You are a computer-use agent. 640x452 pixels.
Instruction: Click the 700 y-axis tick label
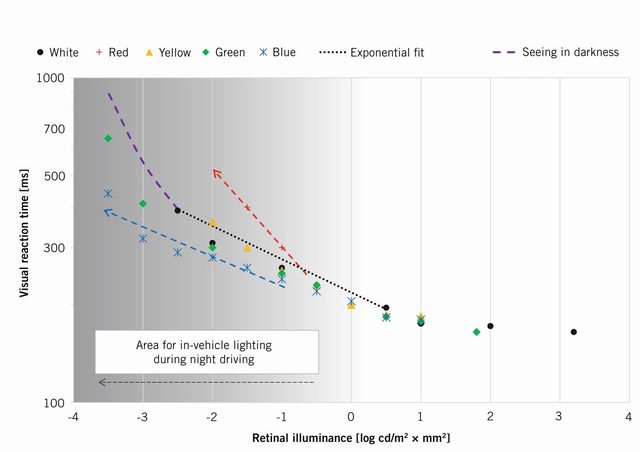[56, 128]
